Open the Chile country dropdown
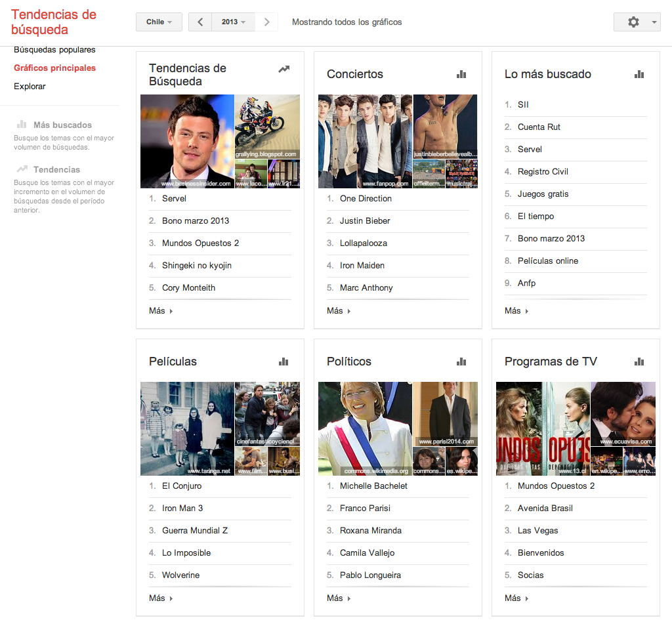 [x=159, y=22]
